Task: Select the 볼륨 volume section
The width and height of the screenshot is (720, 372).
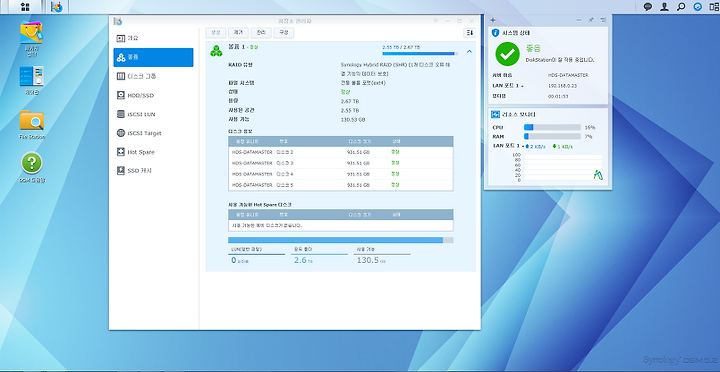Action: pos(153,57)
